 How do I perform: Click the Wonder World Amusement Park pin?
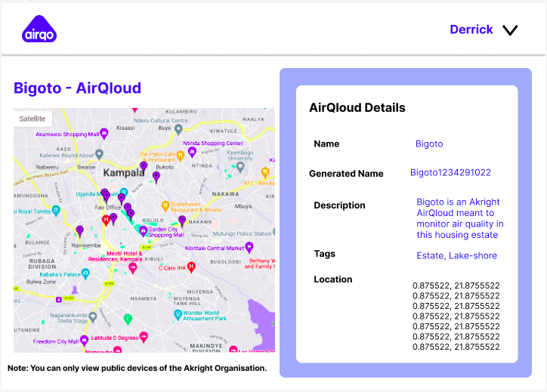pos(178,315)
